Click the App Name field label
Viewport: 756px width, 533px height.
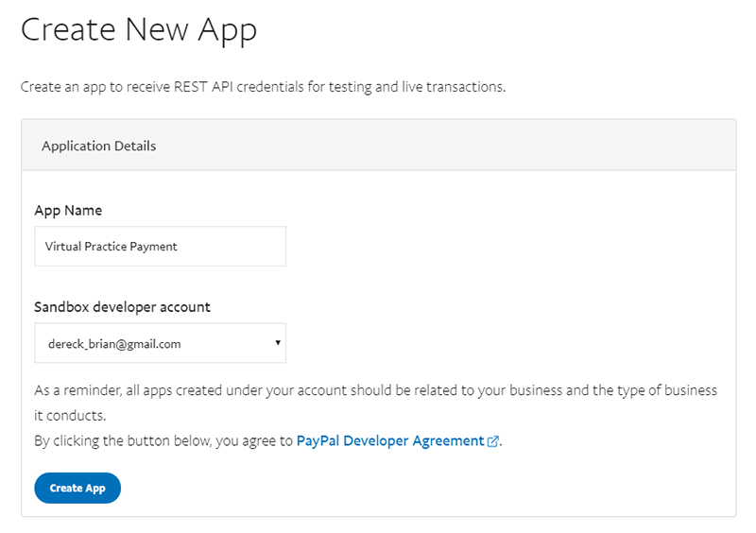tap(68, 211)
